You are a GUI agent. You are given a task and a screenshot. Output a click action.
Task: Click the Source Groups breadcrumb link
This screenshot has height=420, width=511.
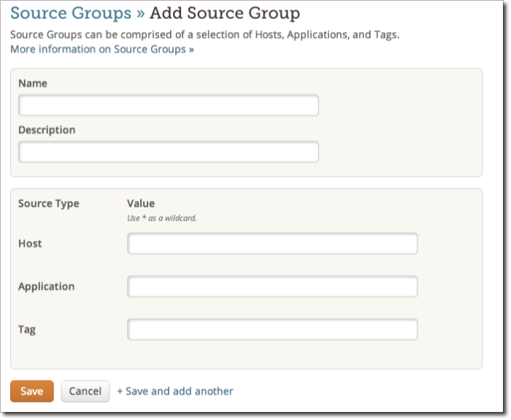[x=71, y=13]
